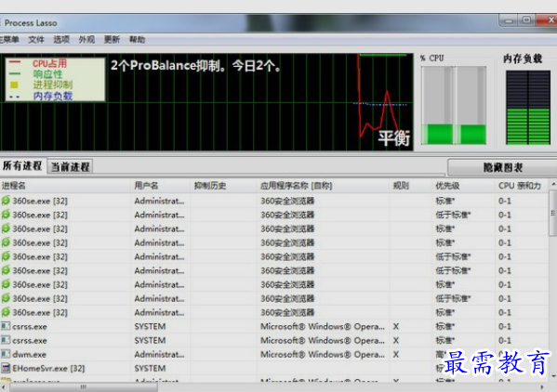This screenshot has width=557, height=392.
Task: Sort by the 进程名 column header
Action: (65, 186)
